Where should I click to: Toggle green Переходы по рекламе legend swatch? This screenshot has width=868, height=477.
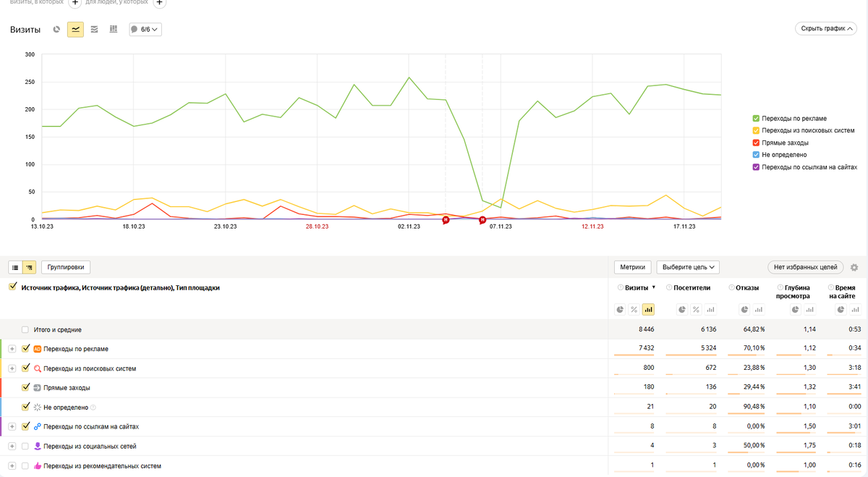(x=756, y=118)
